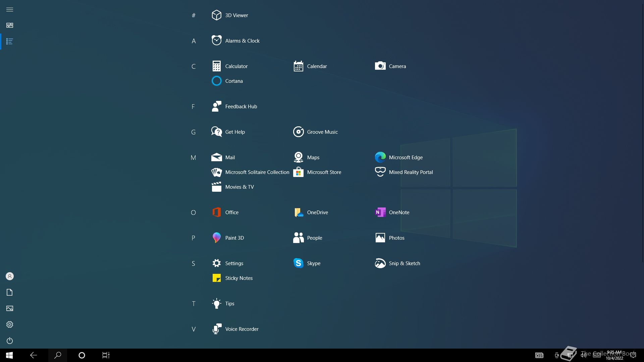This screenshot has width=644, height=362.
Task: Open taskbar Search
Action: point(58,355)
